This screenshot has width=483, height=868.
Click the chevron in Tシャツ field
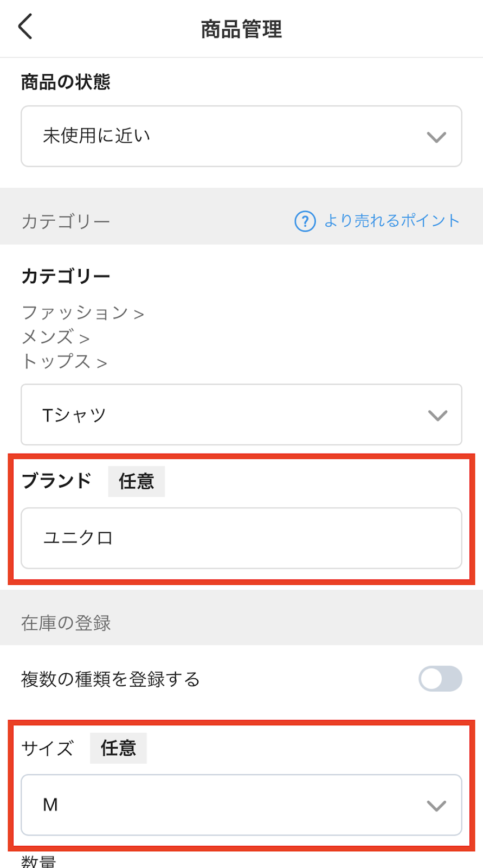pyautogui.click(x=437, y=416)
